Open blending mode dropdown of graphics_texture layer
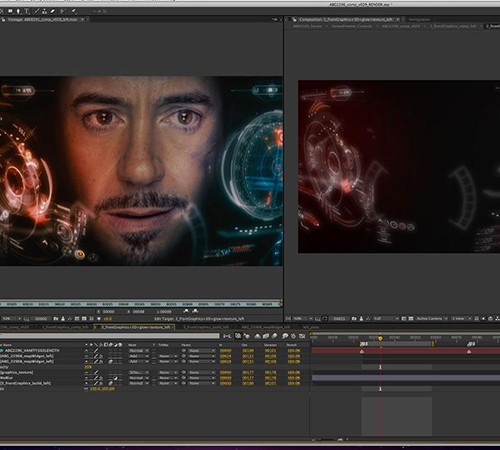 [139, 372]
